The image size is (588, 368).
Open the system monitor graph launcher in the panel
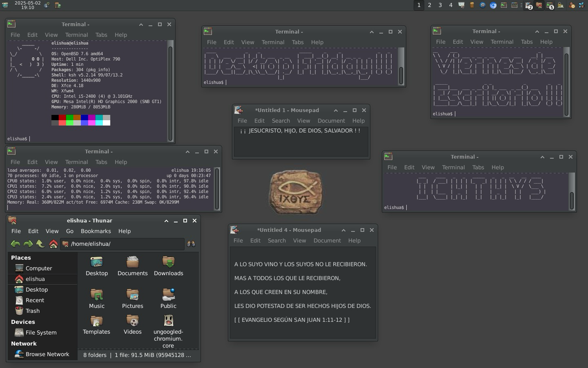pyautogui.click(x=514, y=5)
